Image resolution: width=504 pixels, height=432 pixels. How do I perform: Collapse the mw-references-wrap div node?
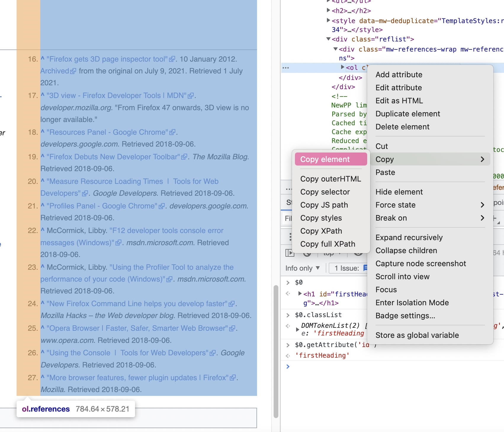[x=336, y=49]
